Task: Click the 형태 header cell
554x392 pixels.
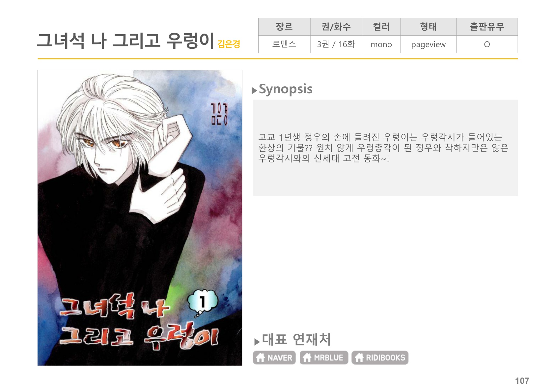Action: pyautogui.click(x=428, y=27)
